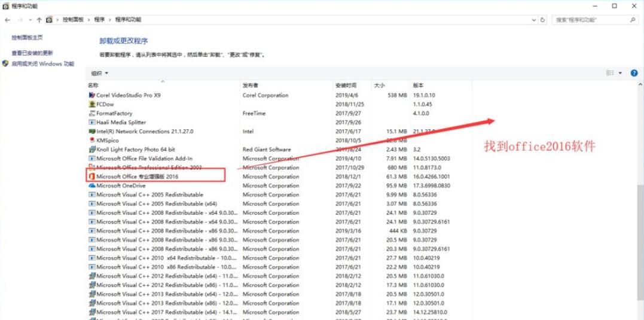Sort list by 安装时间 column header
This screenshot has width=644, height=320.
[346, 86]
